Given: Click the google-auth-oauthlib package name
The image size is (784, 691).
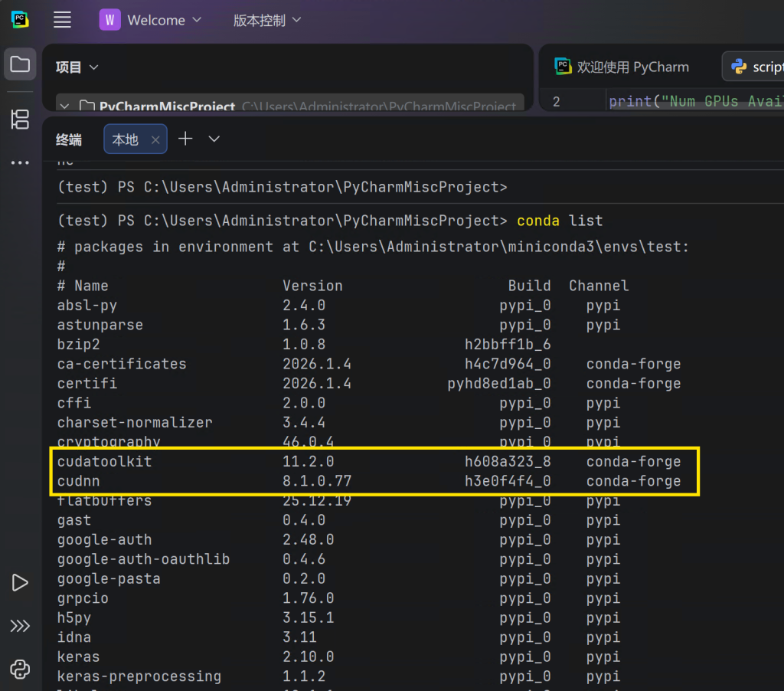Looking at the screenshot, I should (x=143, y=559).
